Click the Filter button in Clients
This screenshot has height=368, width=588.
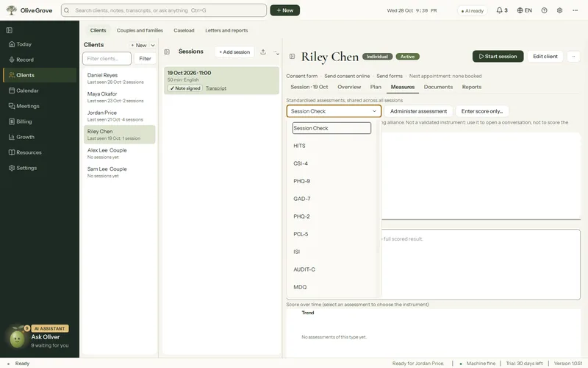coord(145,59)
